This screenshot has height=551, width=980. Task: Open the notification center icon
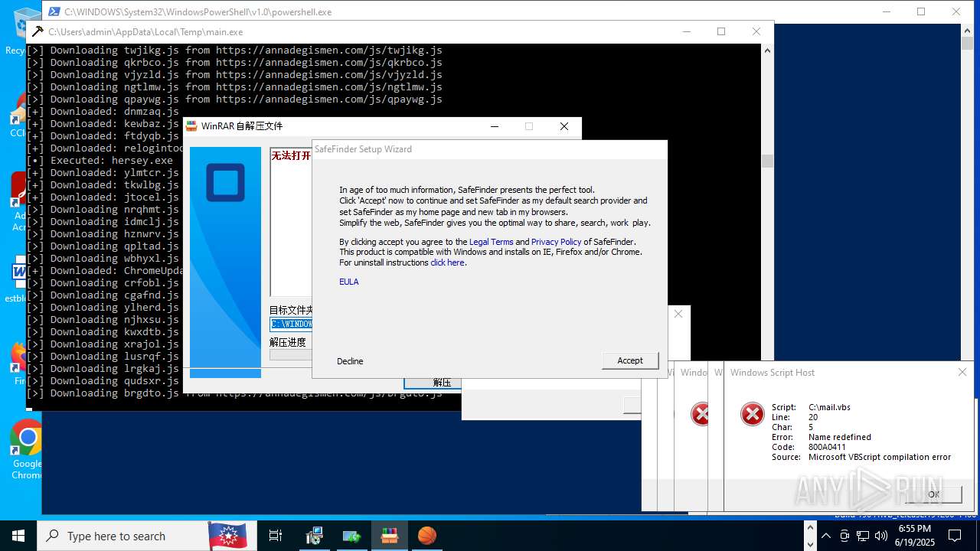click(x=955, y=536)
